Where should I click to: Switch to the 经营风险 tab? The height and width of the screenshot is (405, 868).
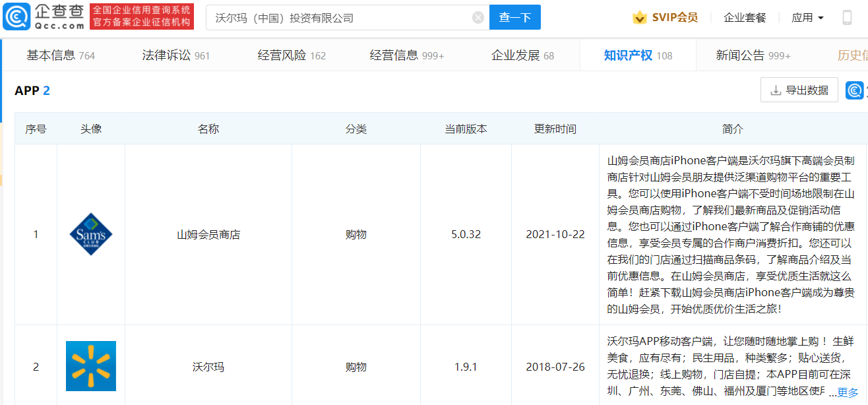coord(292,55)
